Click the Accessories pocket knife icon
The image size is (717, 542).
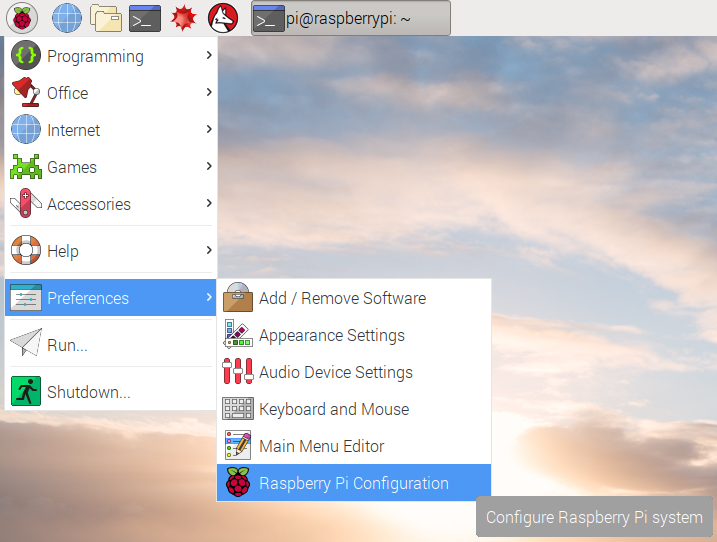coord(26,203)
